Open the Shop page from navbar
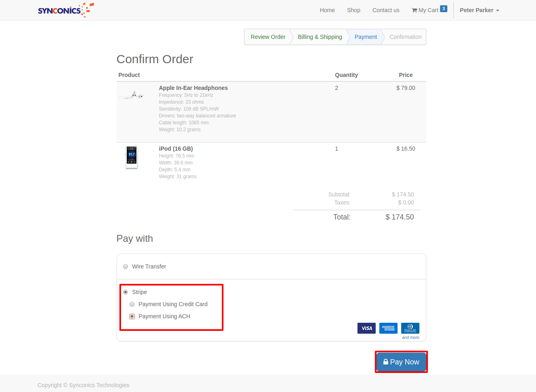 (353, 10)
